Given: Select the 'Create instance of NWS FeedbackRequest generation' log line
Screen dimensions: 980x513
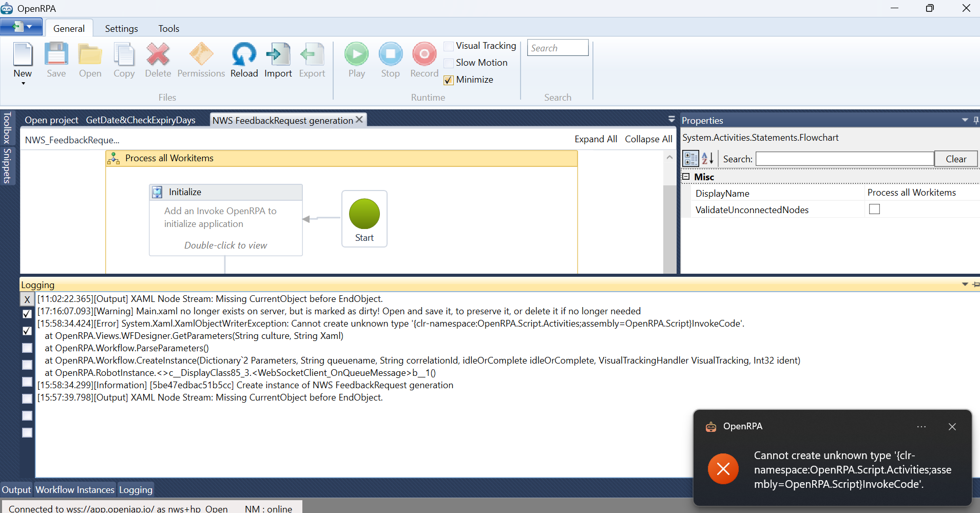Looking at the screenshot, I should 245,385.
